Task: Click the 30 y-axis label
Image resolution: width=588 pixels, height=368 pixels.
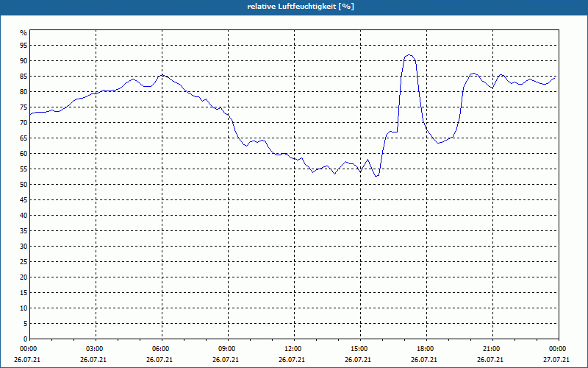Action: pos(24,247)
